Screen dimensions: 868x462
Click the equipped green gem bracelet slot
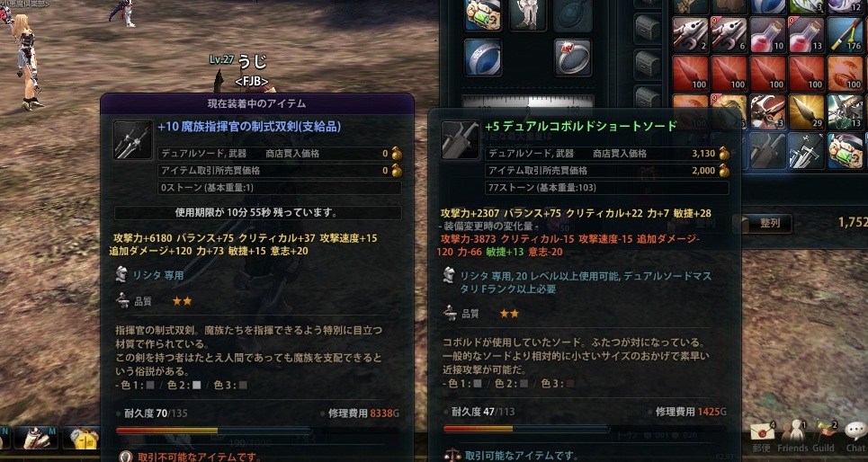pos(483,13)
